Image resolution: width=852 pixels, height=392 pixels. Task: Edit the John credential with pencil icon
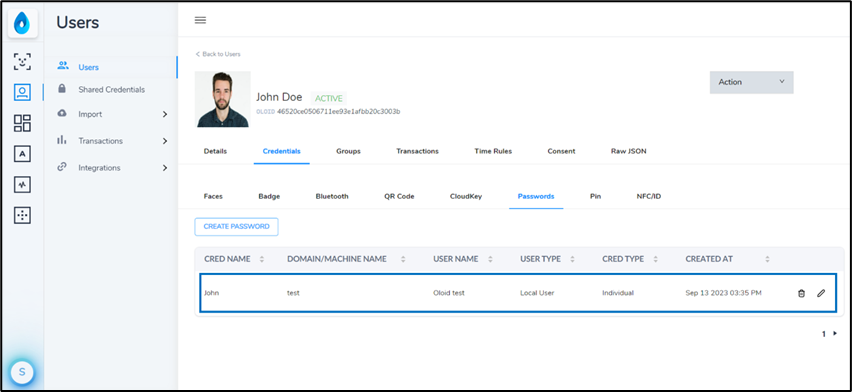coord(821,293)
